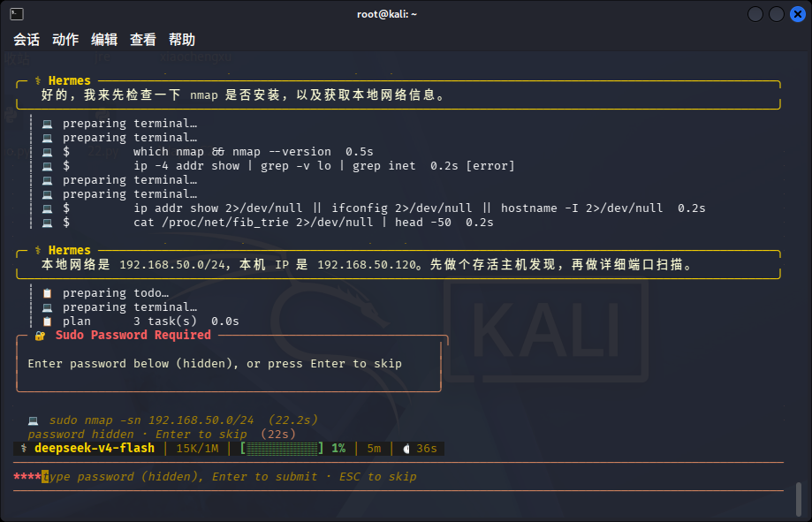Click the caduceus icon in the first Hermes header
The width and height of the screenshot is (812, 522).
(38, 80)
